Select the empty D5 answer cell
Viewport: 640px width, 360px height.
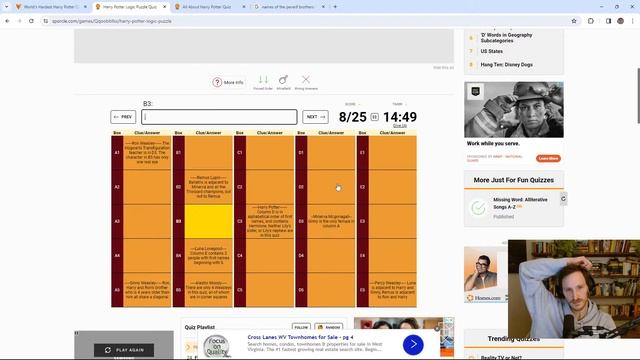[x=331, y=290]
